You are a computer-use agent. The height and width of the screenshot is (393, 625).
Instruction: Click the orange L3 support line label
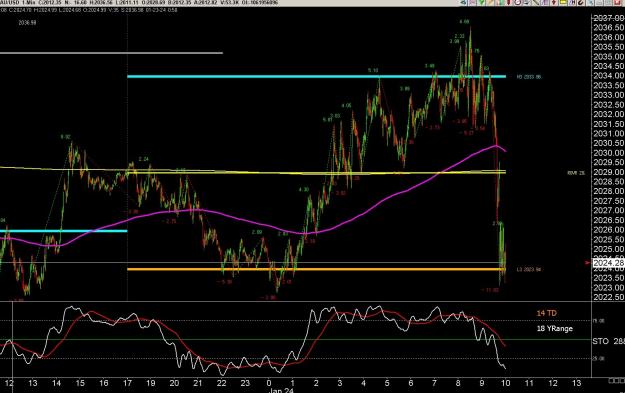coord(529,269)
